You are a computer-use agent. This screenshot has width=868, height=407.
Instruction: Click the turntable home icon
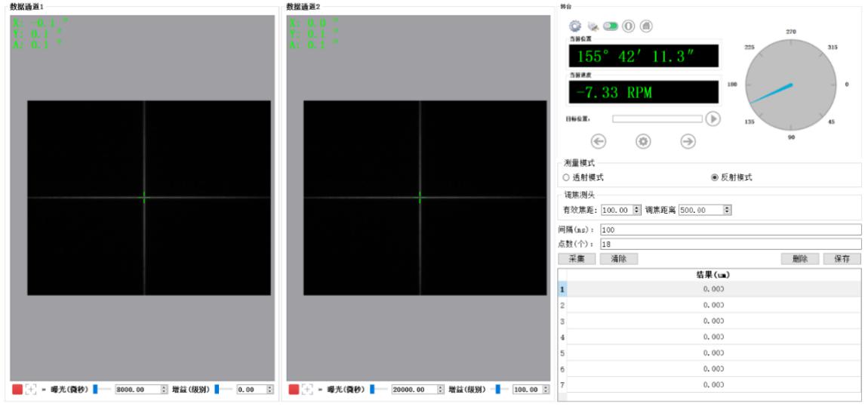(x=646, y=26)
